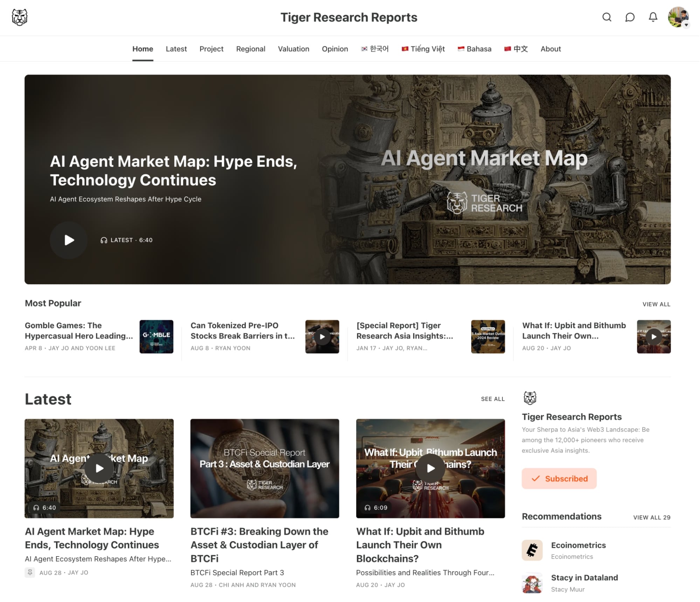Click the sidebar tiger logo icon
The width and height of the screenshot is (700, 602).
530,398
